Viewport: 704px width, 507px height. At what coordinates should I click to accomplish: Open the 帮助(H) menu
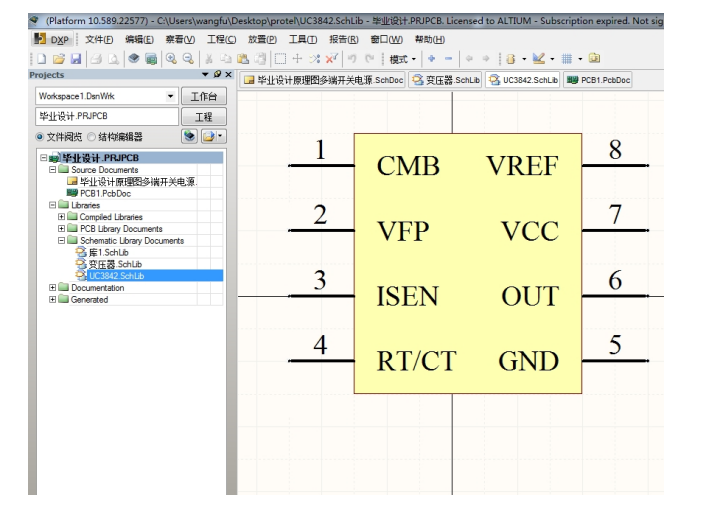(430, 40)
